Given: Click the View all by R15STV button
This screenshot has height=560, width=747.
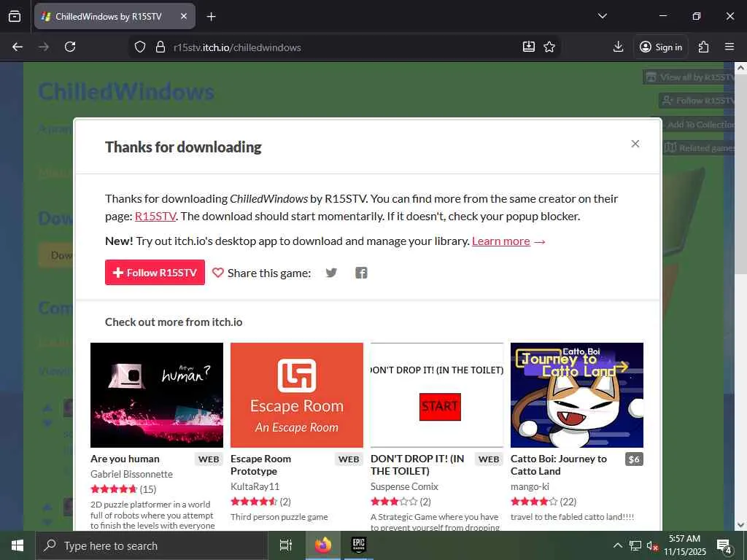Looking at the screenshot, I should tap(690, 77).
